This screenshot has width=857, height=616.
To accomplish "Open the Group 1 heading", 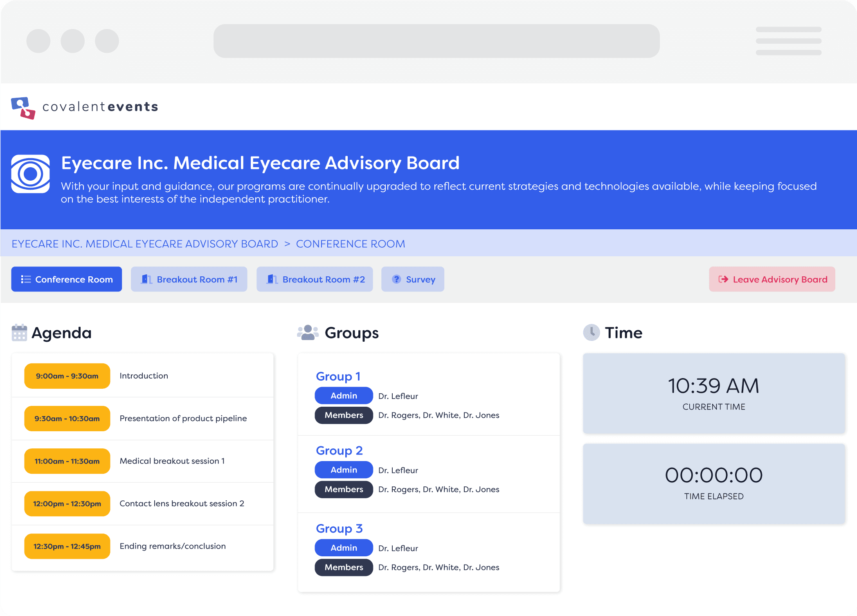I will [x=338, y=376].
